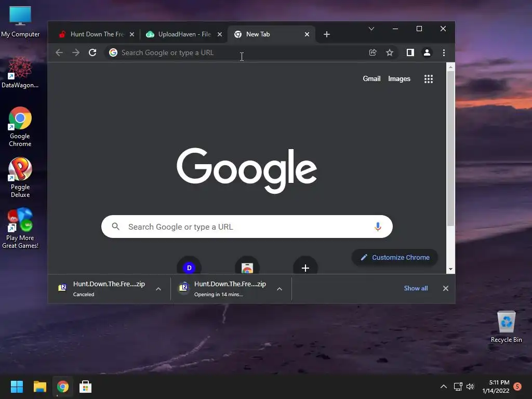Open the tab search dropdown arrow
Viewport: 532px width, 399px height.
pyautogui.click(x=371, y=29)
